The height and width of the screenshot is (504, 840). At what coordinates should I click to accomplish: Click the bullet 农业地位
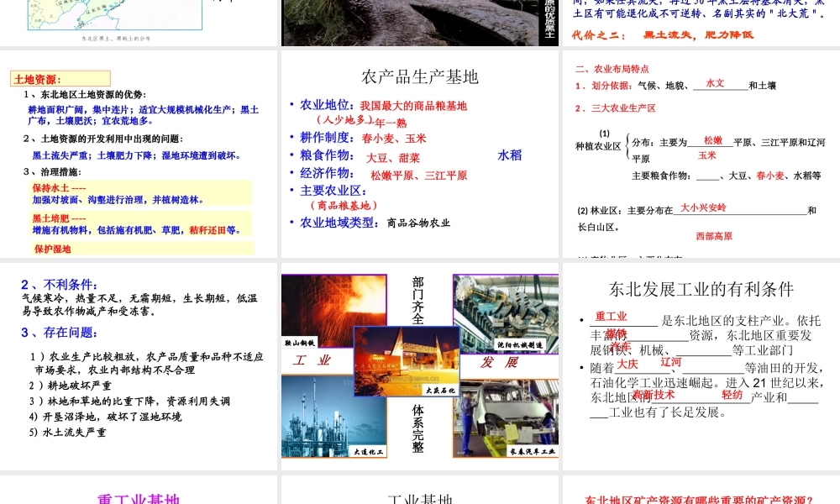click(326, 105)
